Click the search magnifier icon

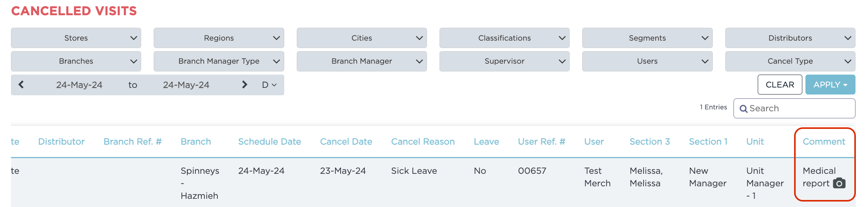pyautogui.click(x=744, y=109)
